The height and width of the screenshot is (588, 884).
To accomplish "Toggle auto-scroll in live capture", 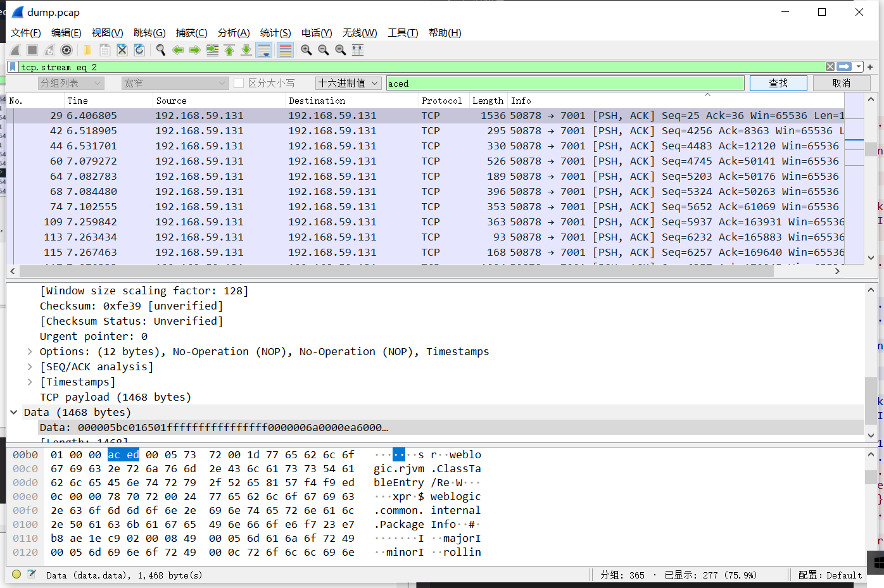I will click(264, 50).
